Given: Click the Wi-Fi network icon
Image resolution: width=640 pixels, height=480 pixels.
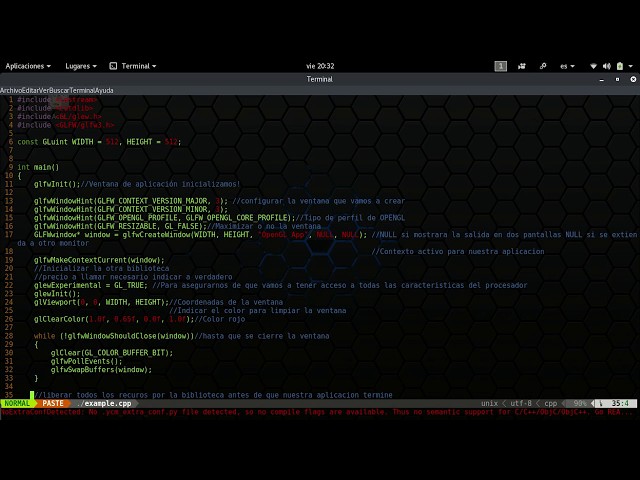Looking at the screenshot, I should pyautogui.click(x=593, y=66).
